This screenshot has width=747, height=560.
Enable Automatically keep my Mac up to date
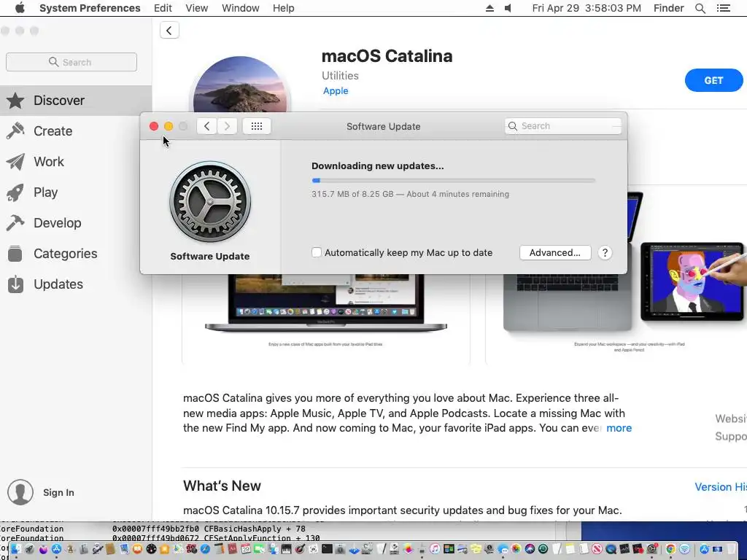click(317, 252)
